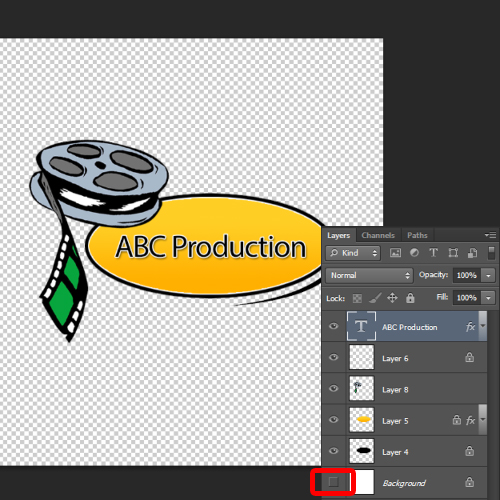Click the lock transparent pixels icon
Viewport: 500px width, 500px height.
tap(357, 298)
